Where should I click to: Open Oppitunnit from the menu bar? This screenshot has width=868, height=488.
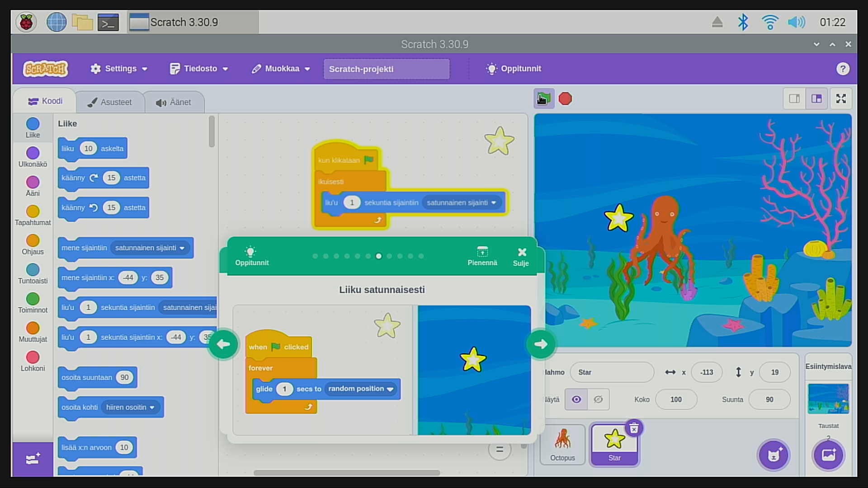(513, 69)
